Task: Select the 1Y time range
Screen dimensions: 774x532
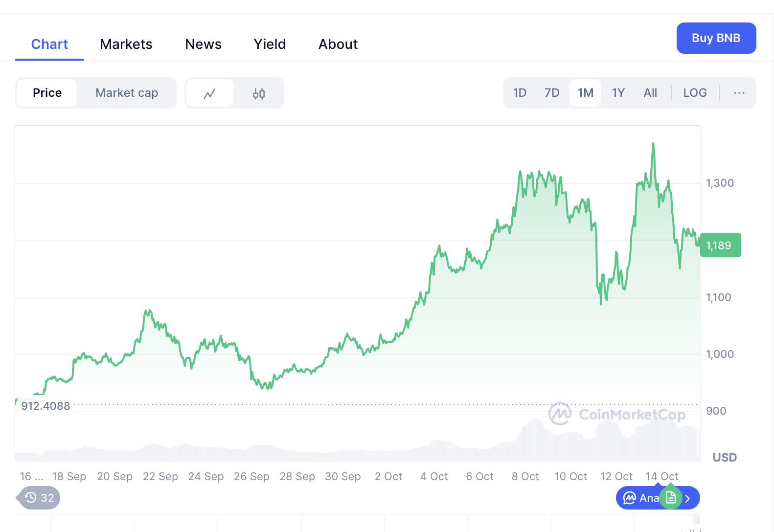Action: [618, 93]
